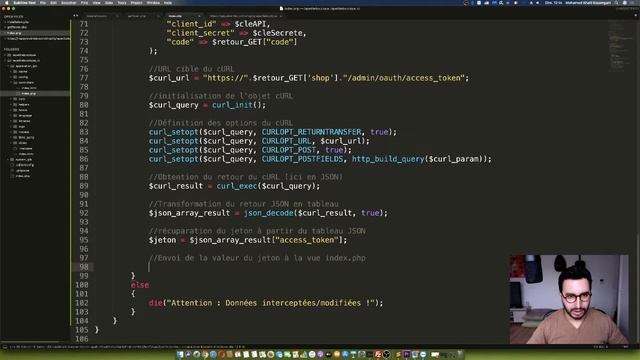Open the Edit menu
This screenshot has height=360, width=640.
coord(53,2)
